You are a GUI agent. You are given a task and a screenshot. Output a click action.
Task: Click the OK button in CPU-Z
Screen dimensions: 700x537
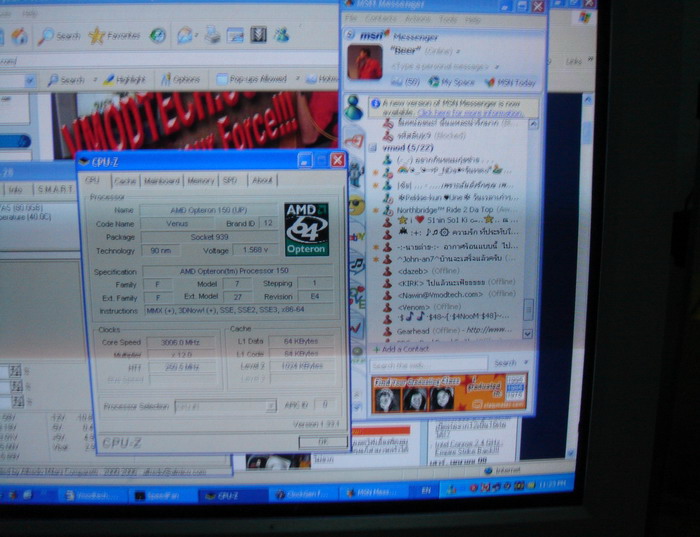coord(323,442)
